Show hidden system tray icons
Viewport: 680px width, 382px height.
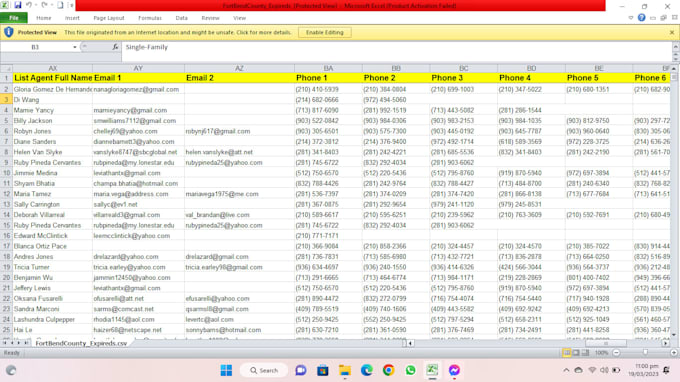[x=566, y=370]
